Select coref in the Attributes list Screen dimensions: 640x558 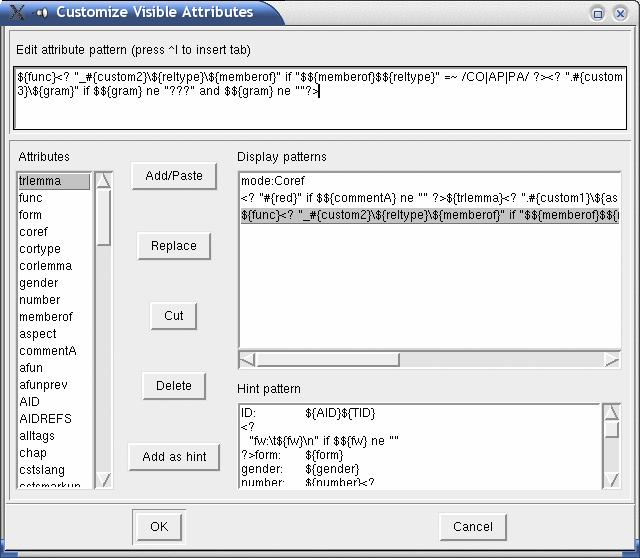[54, 232]
